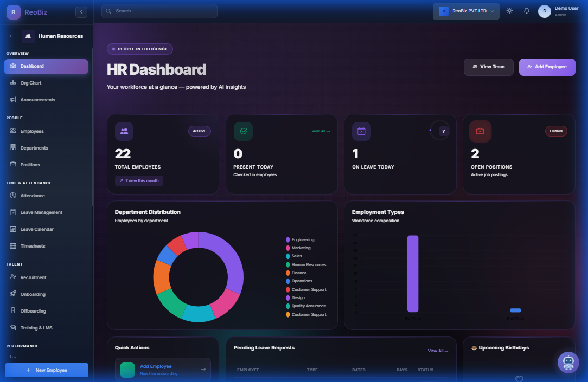Open View All on Pending Leave Requests
The height and width of the screenshot is (382, 588).
click(438, 351)
